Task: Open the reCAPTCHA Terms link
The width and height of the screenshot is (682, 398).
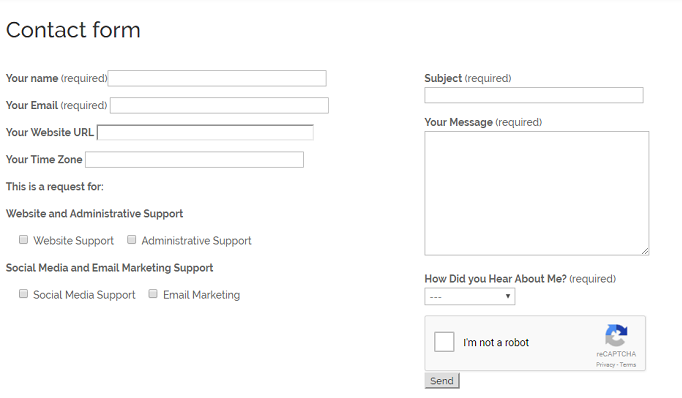Action: click(x=628, y=365)
